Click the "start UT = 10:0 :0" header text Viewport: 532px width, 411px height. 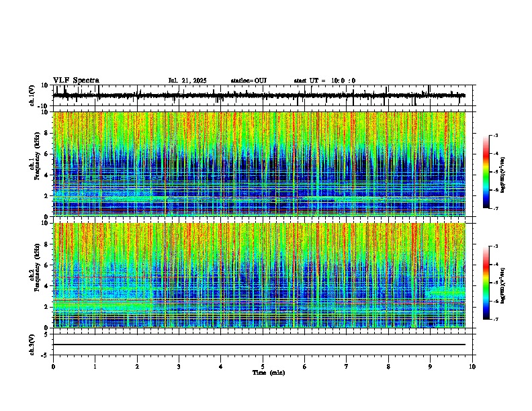pos(324,81)
